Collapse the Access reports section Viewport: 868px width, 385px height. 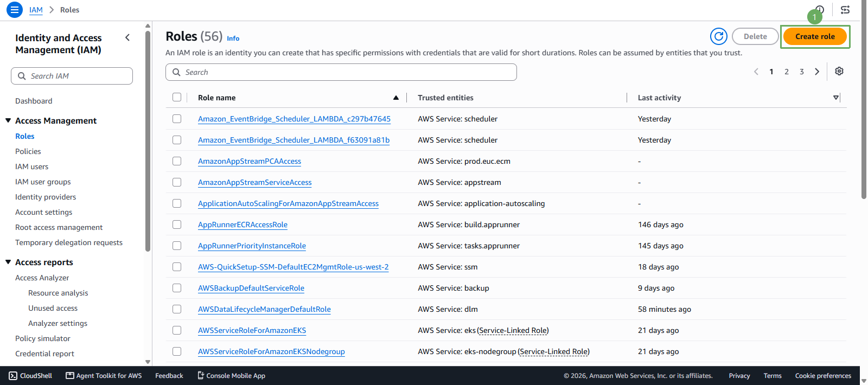tap(8, 262)
